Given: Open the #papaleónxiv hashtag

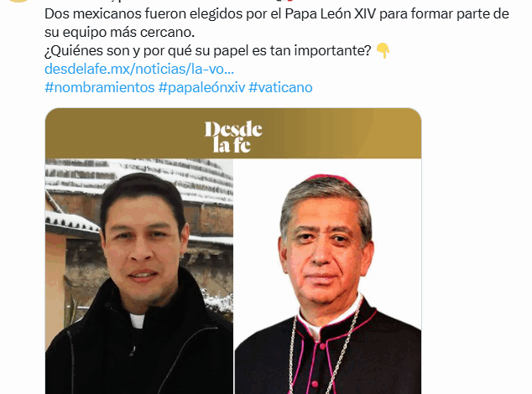Looking at the screenshot, I should (x=201, y=87).
